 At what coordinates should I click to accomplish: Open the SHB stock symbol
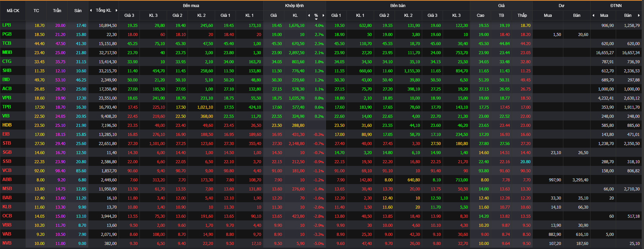click(7, 71)
